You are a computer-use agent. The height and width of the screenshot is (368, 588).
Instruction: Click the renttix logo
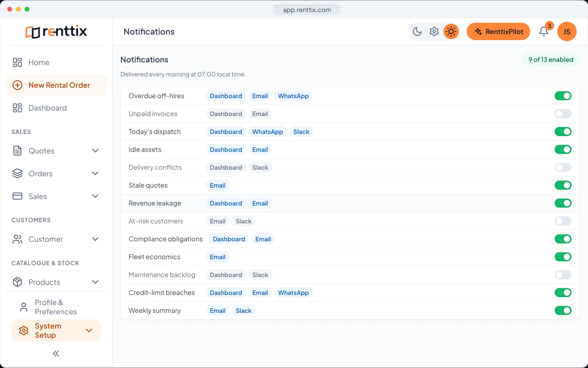pyautogui.click(x=56, y=32)
